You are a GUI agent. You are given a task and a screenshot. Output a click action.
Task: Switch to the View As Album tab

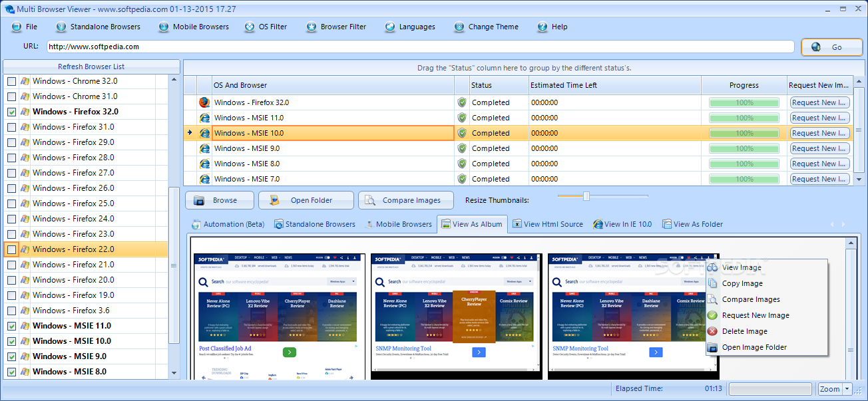point(472,224)
